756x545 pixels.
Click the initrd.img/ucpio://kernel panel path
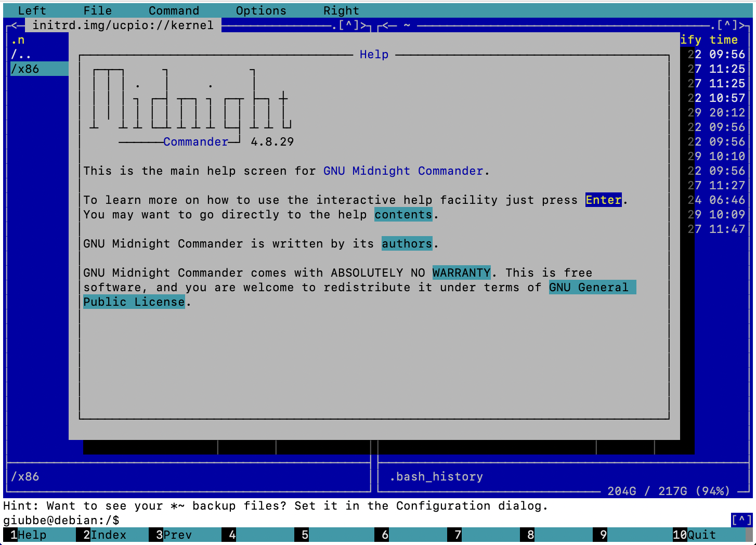123,25
